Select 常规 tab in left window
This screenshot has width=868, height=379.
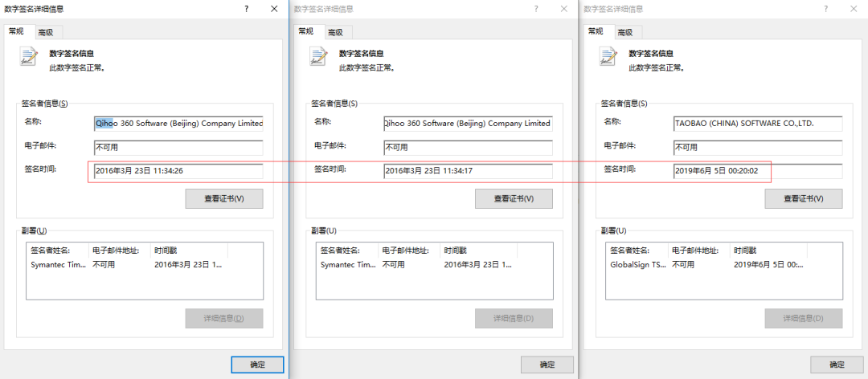(20, 31)
